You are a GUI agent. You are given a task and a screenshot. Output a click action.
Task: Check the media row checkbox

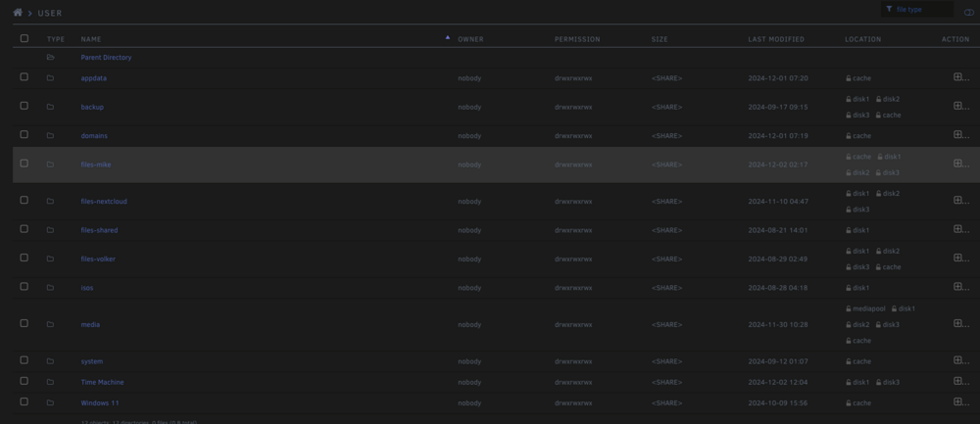(24, 323)
